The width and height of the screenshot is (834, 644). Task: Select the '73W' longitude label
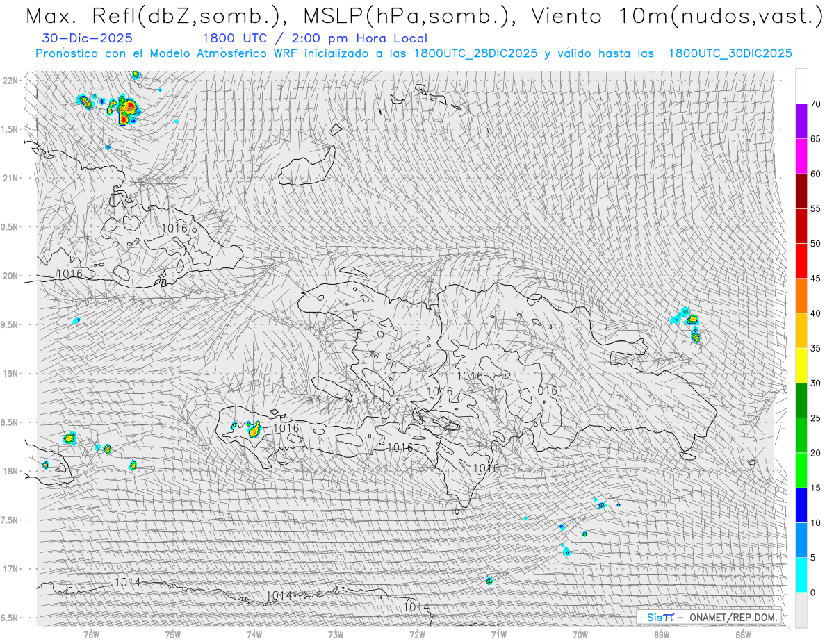click(336, 634)
